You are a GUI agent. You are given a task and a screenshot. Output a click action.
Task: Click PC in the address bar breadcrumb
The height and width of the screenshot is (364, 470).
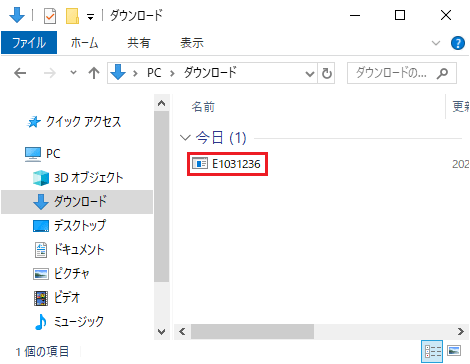pos(154,73)
